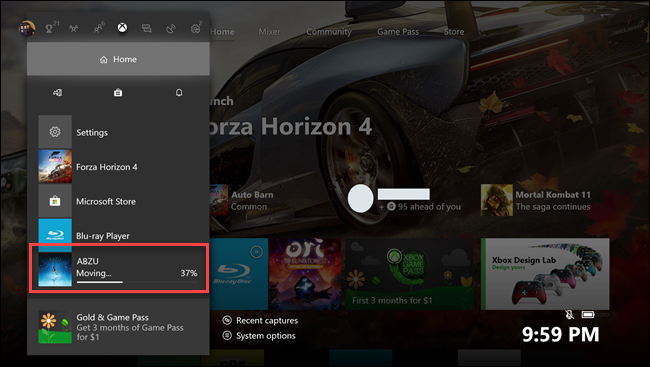The image size is (650, 367).
Task: Open the People friends tab icon
Action: (x=98, y=28)
